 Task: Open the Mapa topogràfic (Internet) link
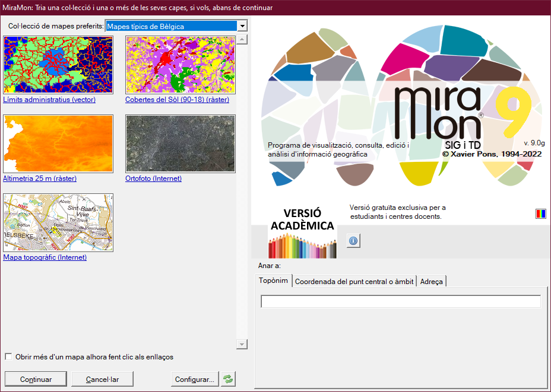coord(45,257)
